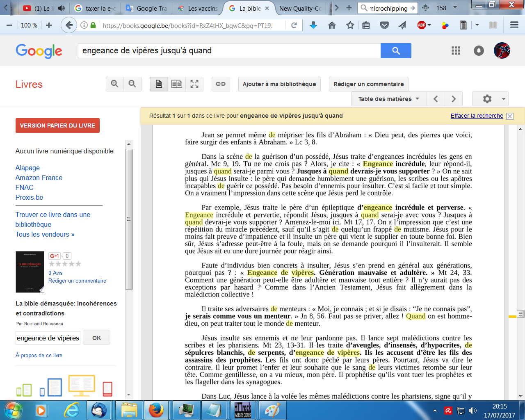The image size is (525, 420).
Task: Open the FNAC seller link
Action: (25, 187)
